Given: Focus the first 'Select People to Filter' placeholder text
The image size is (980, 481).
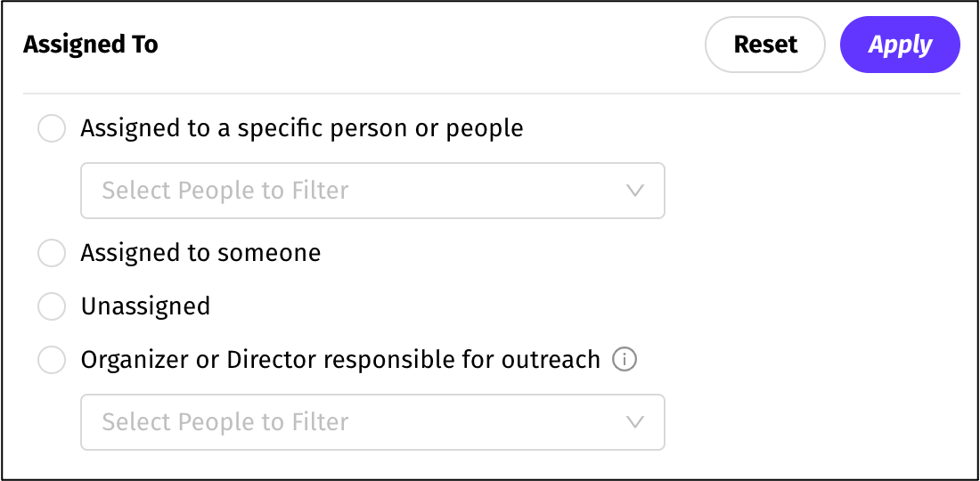Looking at the screenshot, I should [225, 191].
